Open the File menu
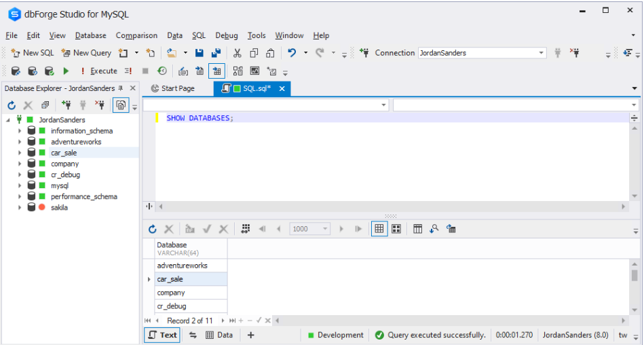Image resolution: width=644 pixels, height=345 pixels. pyautogui.click(x=12, y=35)
